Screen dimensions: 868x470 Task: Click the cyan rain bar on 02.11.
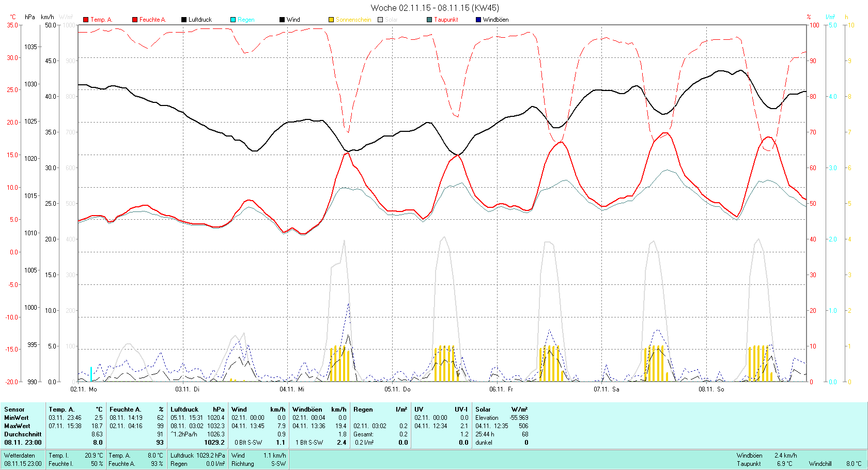91,374
